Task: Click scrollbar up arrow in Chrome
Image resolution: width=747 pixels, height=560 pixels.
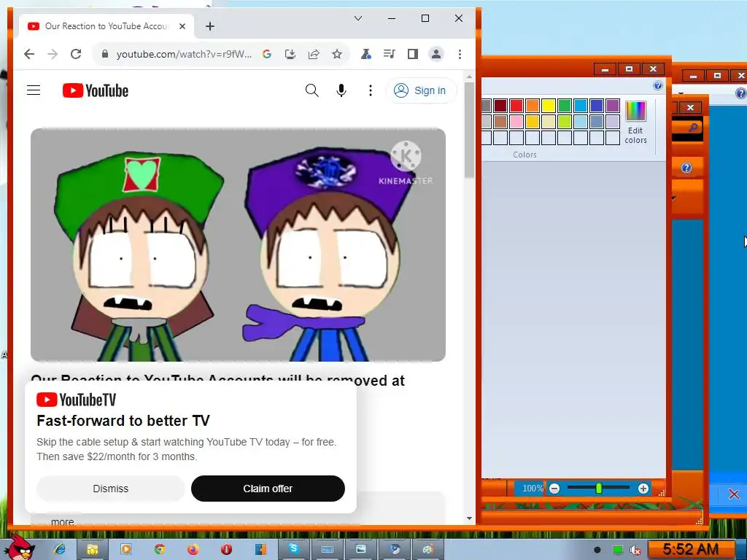Action: (x=469, y=77)
